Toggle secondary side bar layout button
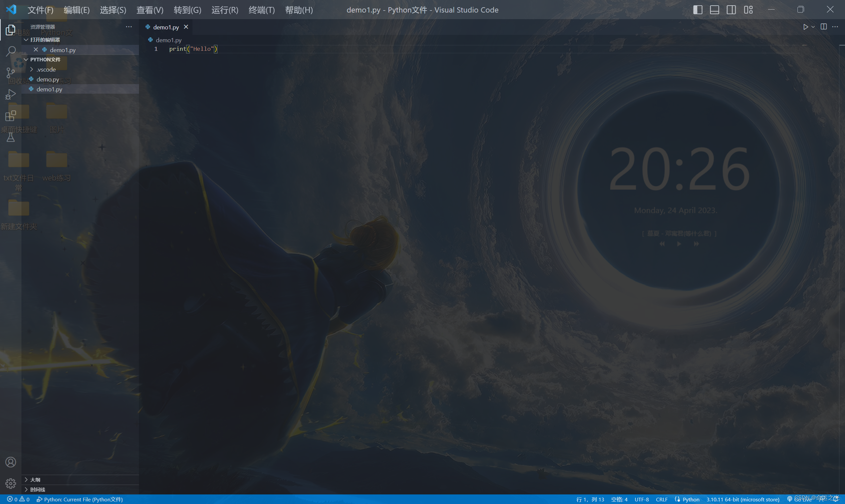 (x=731, y=10)
